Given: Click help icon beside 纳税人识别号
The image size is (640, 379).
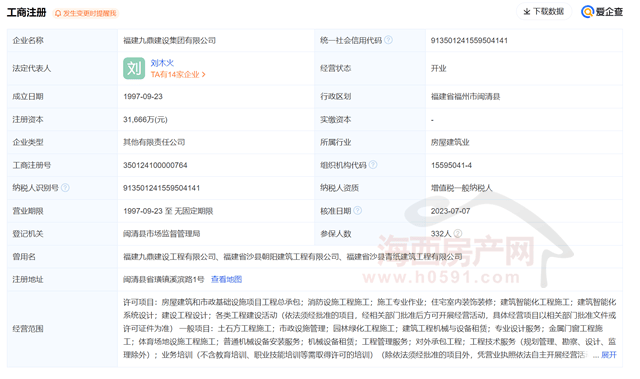Looking at the screenshot, I should pyautogui.click(x=65, y=188).
